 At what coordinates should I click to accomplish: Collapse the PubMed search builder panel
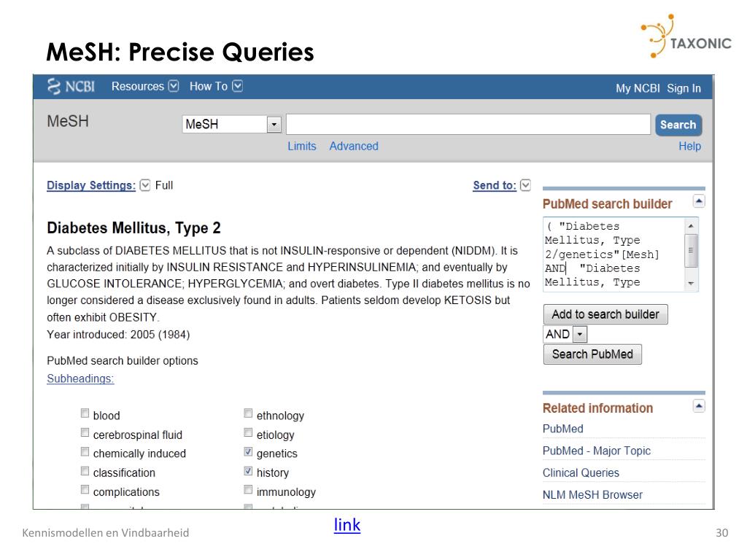[698, 202]
